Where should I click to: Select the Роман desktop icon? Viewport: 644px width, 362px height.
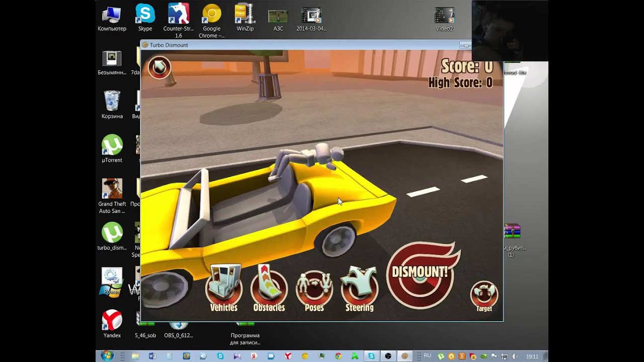point(112,282)
